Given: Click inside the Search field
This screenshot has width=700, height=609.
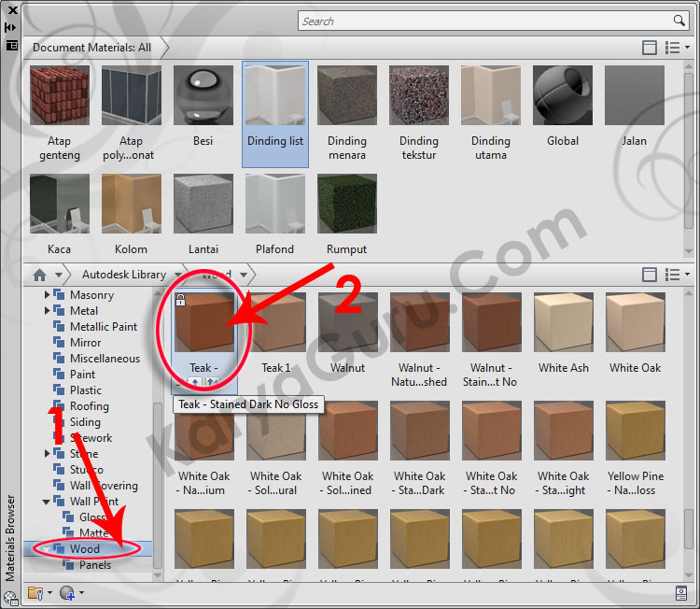Looking at the screenshot, I should pos(485,21).
